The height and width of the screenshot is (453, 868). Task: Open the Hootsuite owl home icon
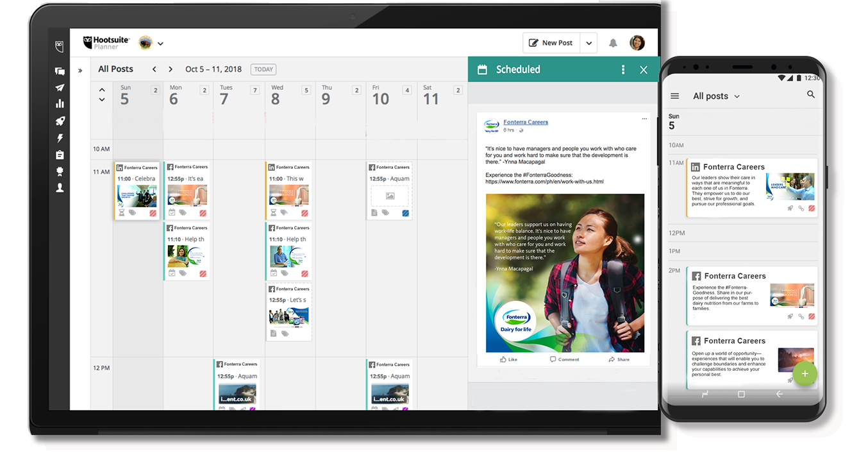tap(60, 46)
